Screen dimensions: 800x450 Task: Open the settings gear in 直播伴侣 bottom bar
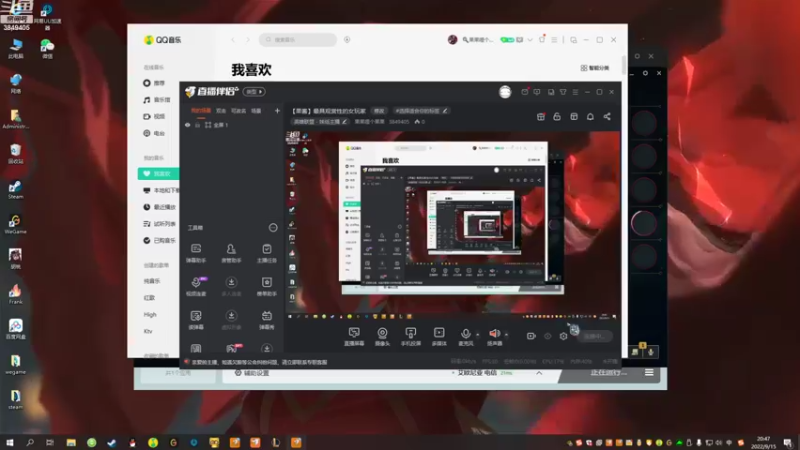[563, 336]
